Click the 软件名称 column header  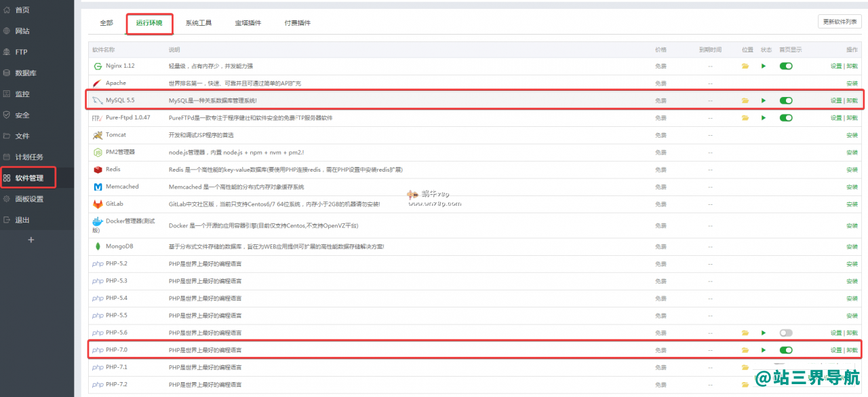click(104, 50)
